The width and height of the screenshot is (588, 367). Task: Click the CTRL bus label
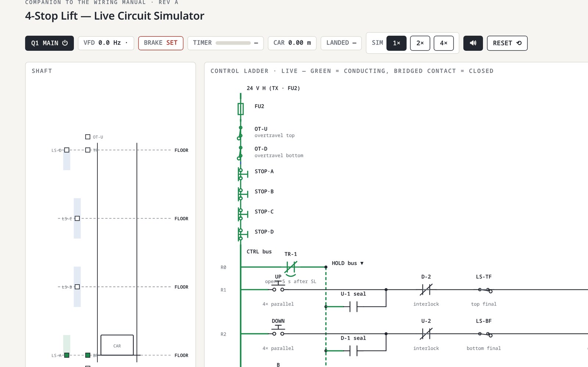(259, 252)
